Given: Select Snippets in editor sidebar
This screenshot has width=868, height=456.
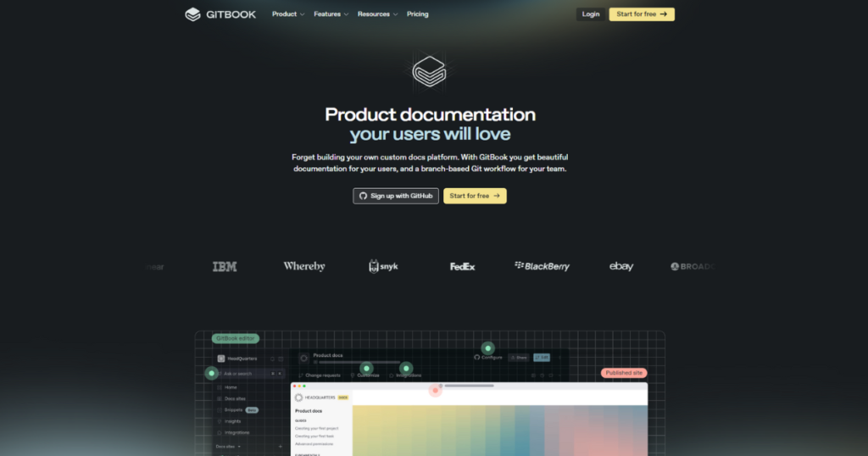Looking at the screenshot, I should click(x=234, y=410).
